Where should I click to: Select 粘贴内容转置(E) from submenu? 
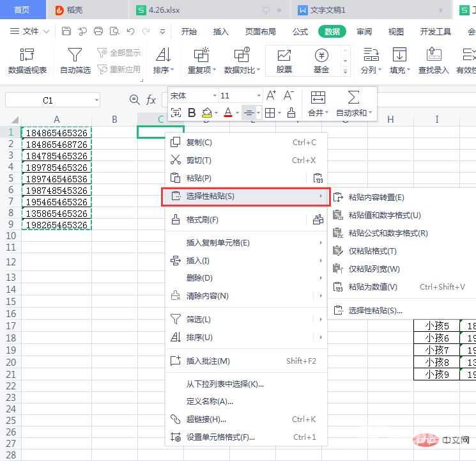click(x=376, y=198)
